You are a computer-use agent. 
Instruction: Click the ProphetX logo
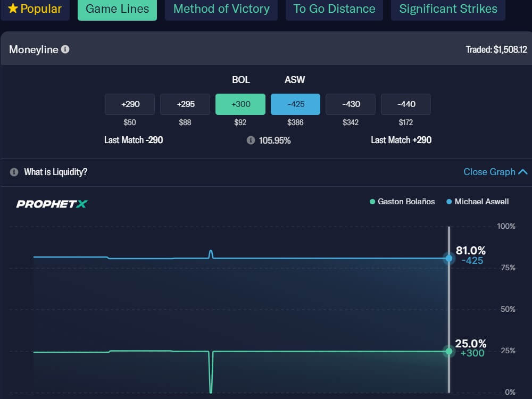(52, 204)
